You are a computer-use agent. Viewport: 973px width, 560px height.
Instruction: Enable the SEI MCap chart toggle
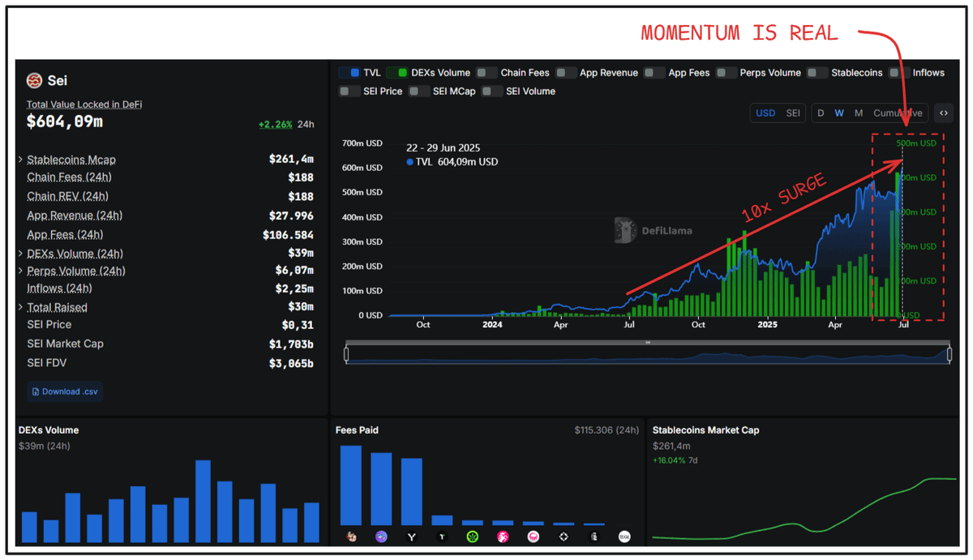click(419, 92)
